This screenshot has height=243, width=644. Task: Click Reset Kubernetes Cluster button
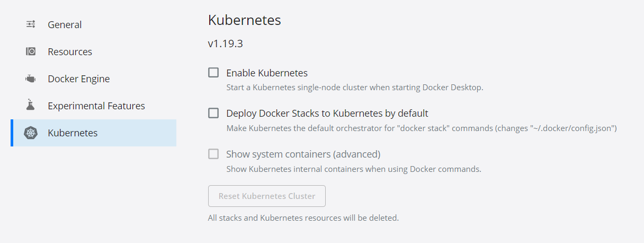pyautogui.click(x=267, y=196)
